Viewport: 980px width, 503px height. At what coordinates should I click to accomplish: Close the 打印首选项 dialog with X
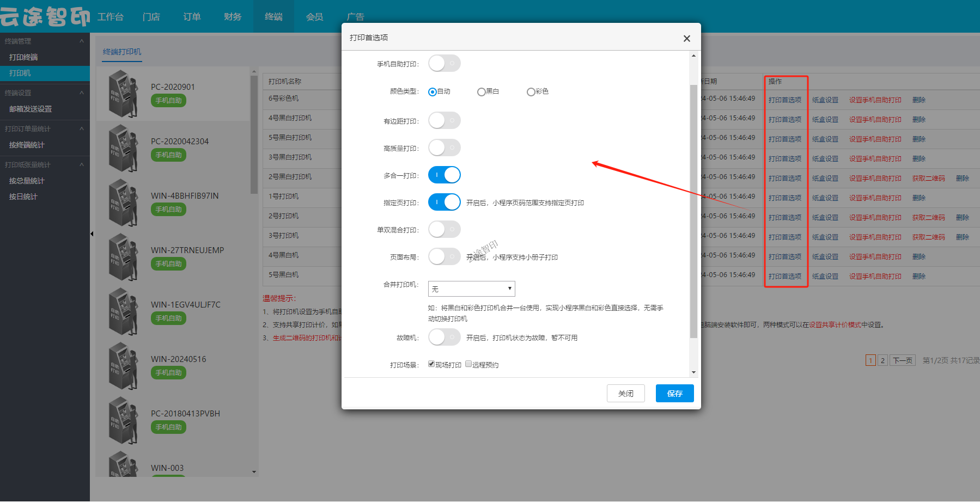point(686,38)
